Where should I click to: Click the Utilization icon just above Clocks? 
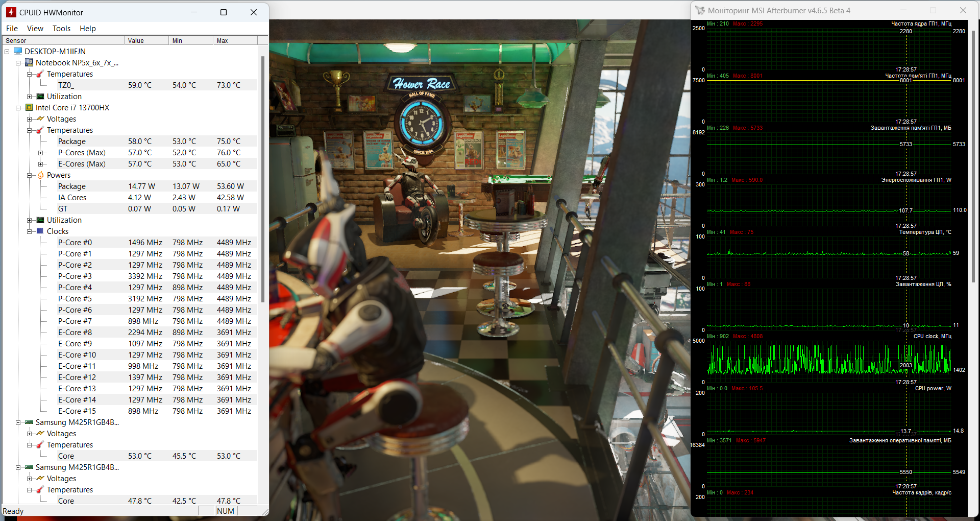coord(40,220)
